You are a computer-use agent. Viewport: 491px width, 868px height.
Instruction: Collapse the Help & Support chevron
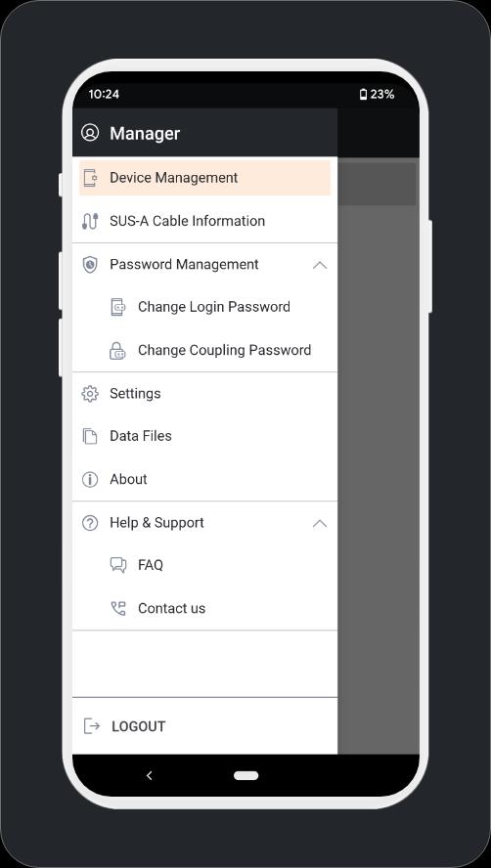[x=320, y=523]
